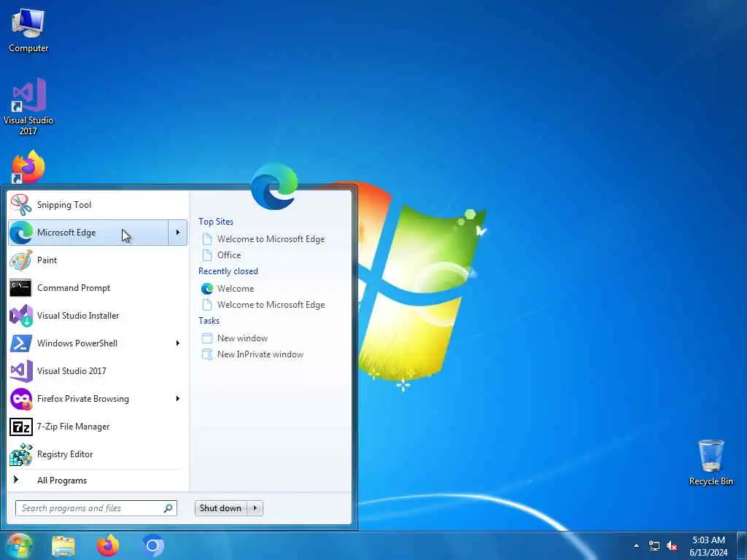
Task: Expand All Programs list
Action: [x=62, y=481]
